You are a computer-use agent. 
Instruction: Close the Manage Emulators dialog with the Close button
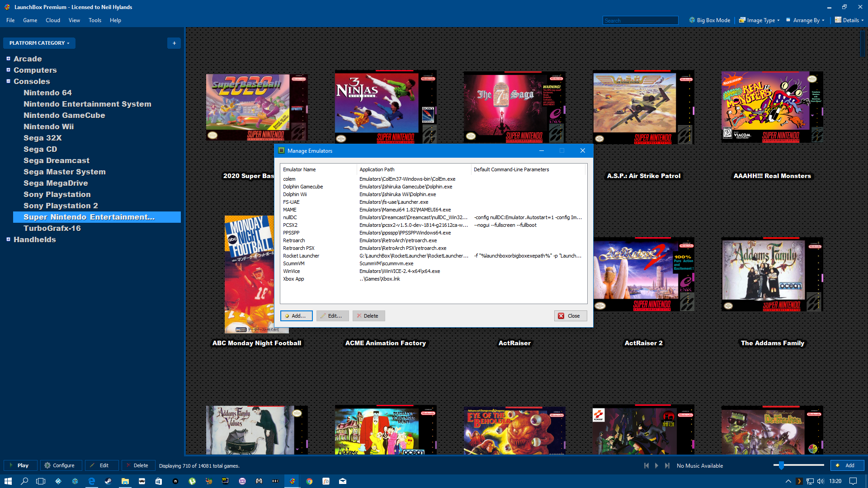tap(571, 316)
